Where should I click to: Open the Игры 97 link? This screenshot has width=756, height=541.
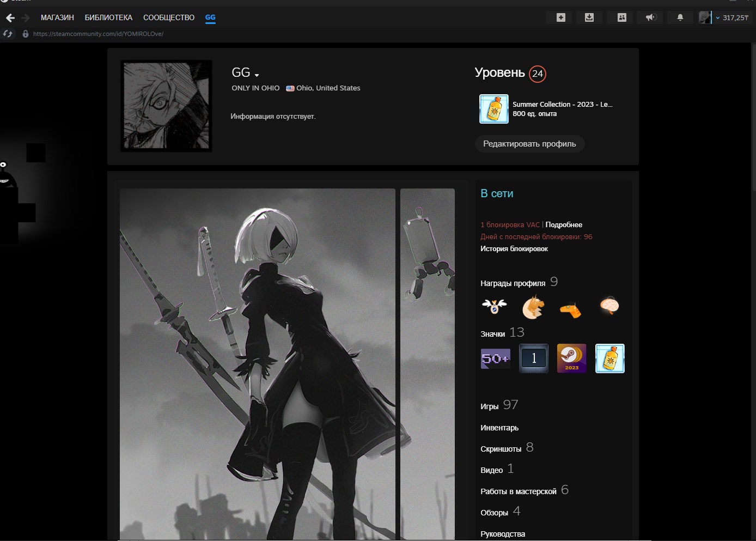click(499, 405)
